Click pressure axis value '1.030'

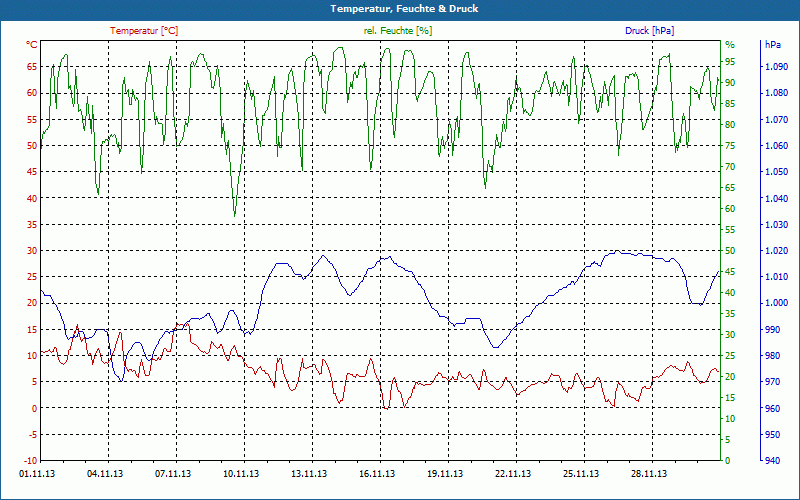777,224
